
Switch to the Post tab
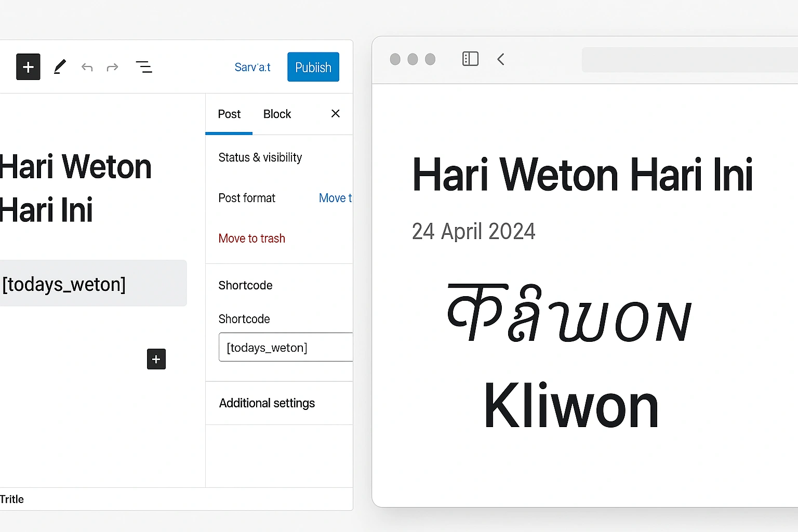(229, 114)
